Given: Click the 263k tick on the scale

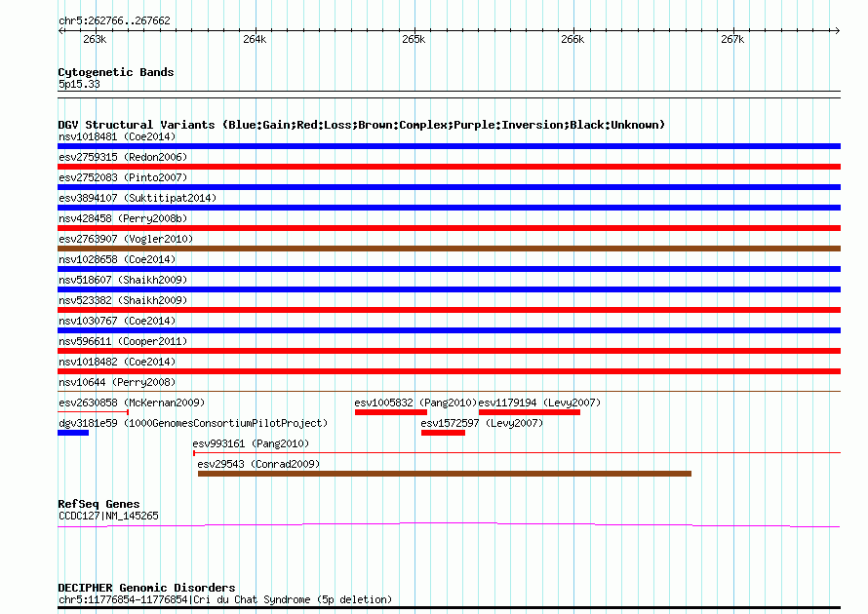Looking at the screenshot, I should (x=95, y=40).
